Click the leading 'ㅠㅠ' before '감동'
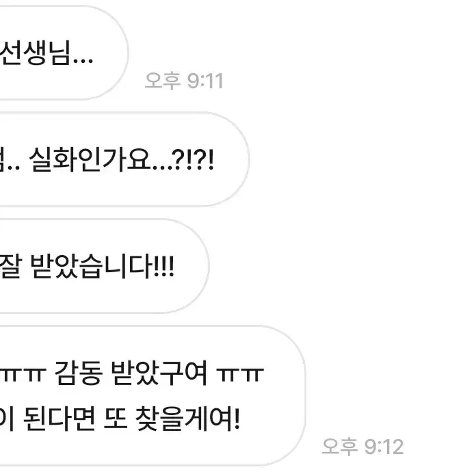This screenshot has height=476, width=476. [x=23, y=375]
